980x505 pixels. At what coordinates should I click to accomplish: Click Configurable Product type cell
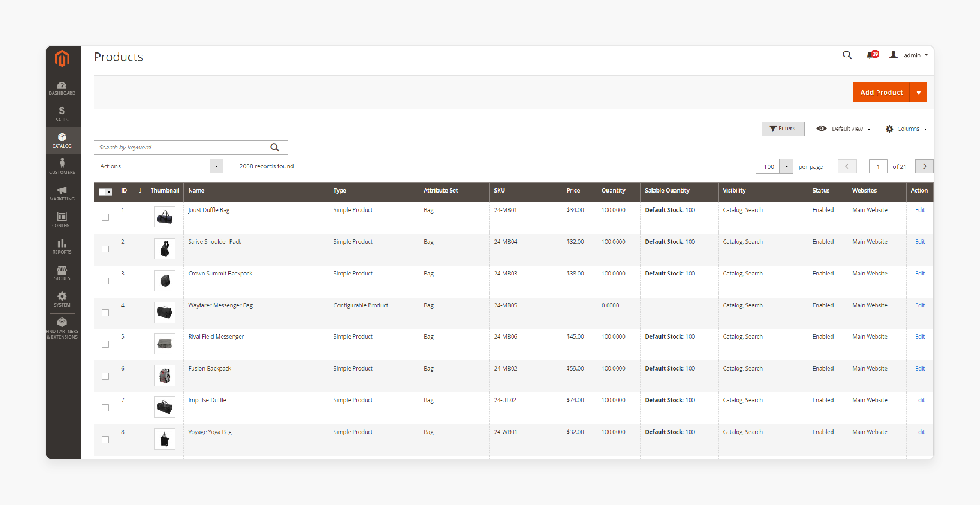(361, 305)
